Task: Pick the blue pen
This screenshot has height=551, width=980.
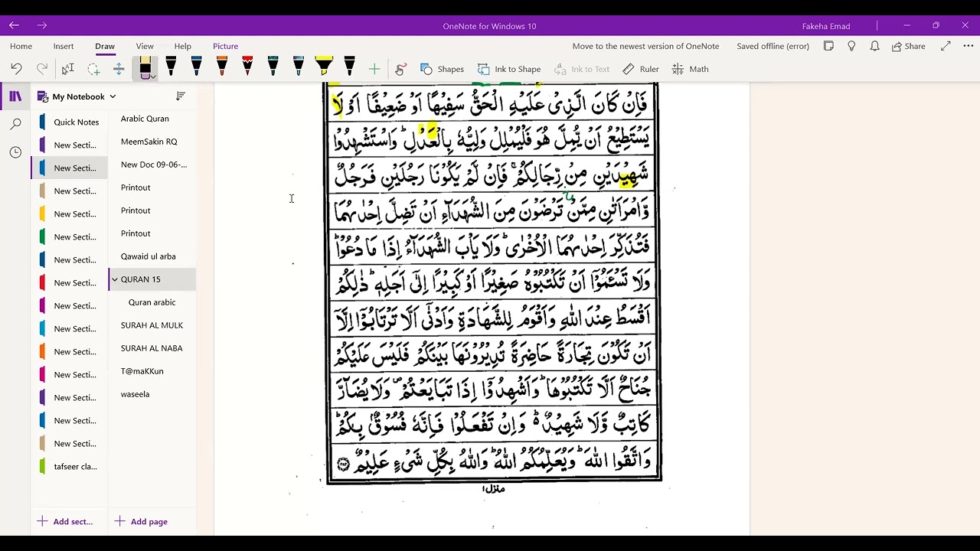Action: pyautogui.click(x=196, y=67)
